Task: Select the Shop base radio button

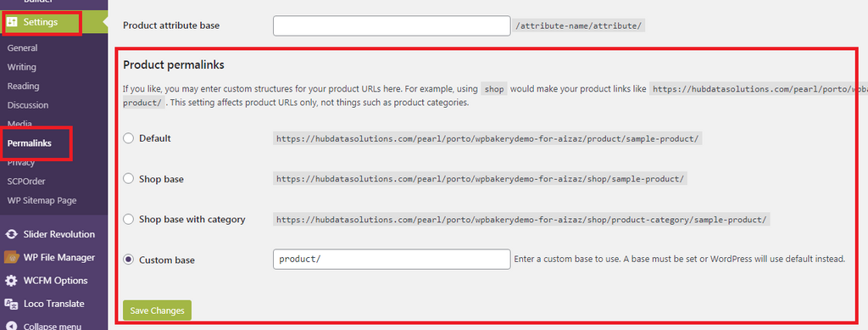Action: point(129,179)
